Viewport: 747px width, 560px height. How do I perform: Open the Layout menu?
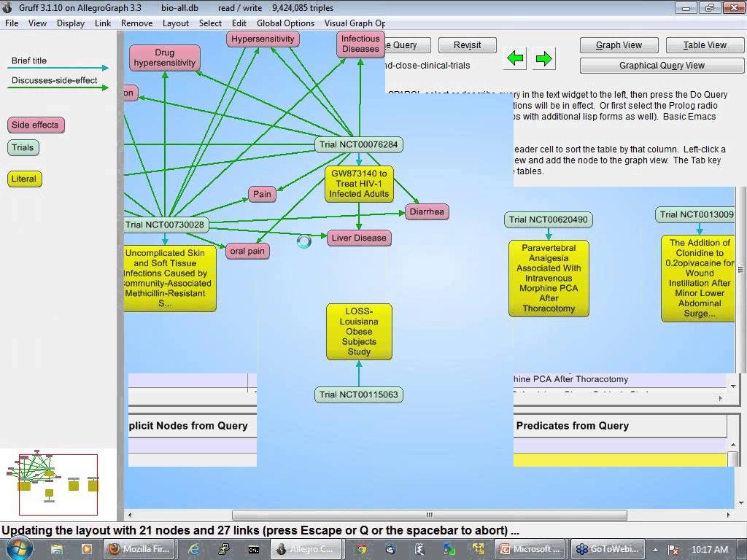click(175, 23)
